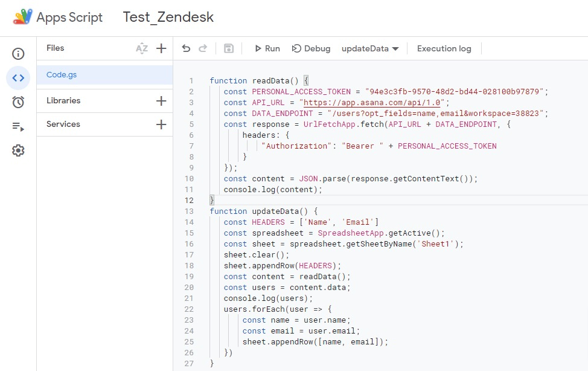Add a service with plus icon
The width and height of the screenshot is (588, 371).
pos(161,124)
